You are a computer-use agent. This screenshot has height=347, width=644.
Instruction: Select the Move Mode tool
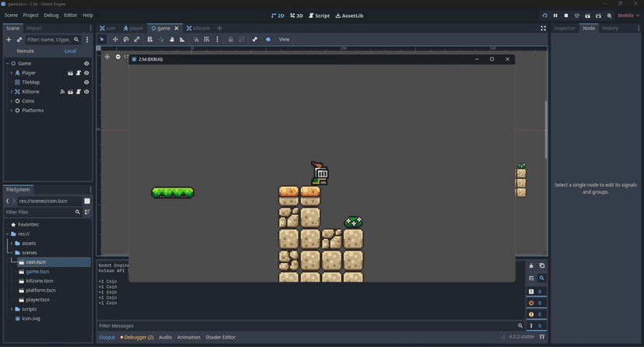point(115,40)
